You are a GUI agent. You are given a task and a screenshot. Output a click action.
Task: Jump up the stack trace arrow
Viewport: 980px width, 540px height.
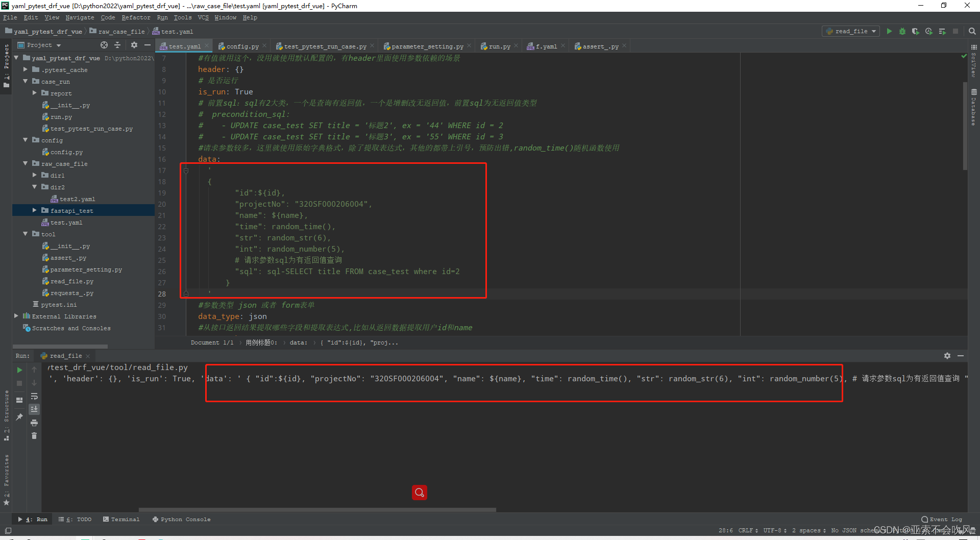tap(34, 370)
